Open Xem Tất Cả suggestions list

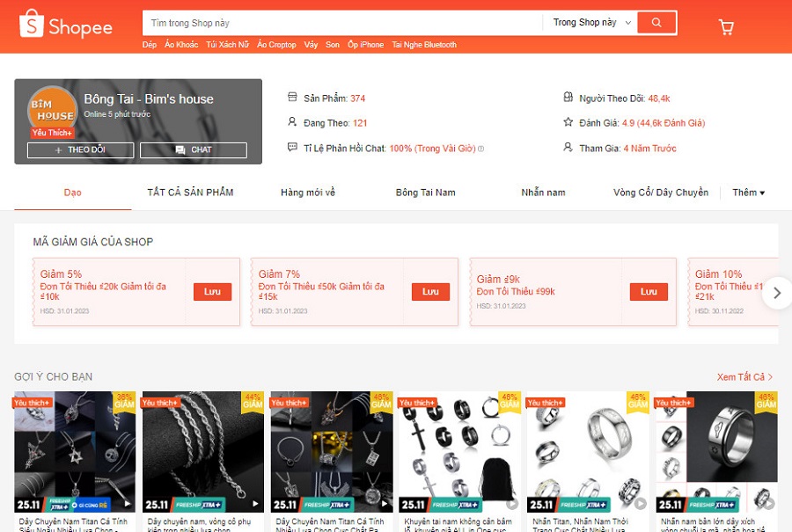pos(744,377)
